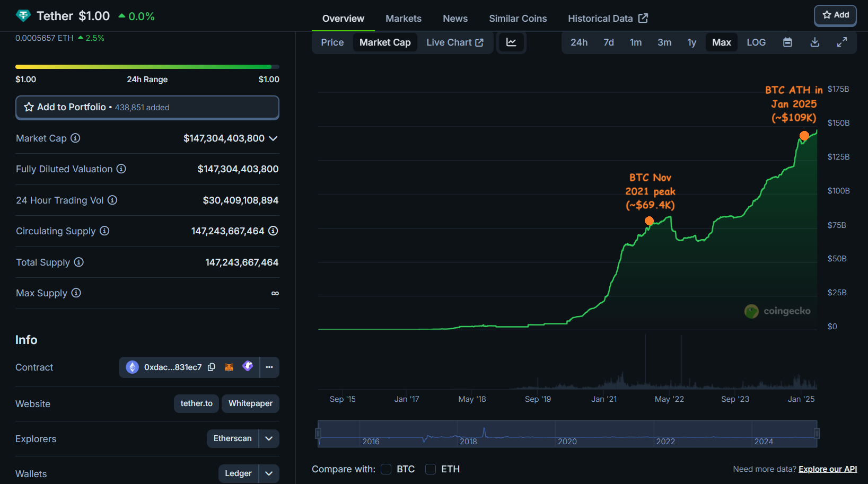
Task: Click the $30,409,108,894 trading volume
Action: tap(241, 200)
